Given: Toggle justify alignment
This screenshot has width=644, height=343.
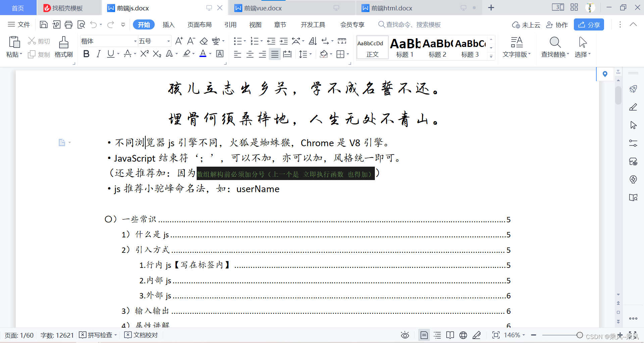Looking at the screenshot, I should click(x=275, y=54).
